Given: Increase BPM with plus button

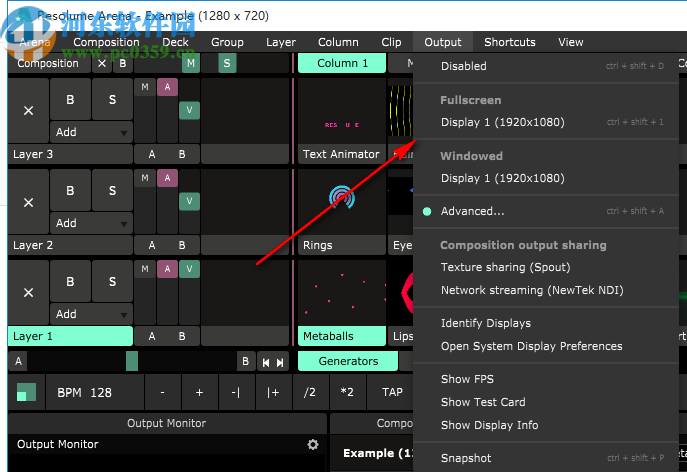Looking at the screenshot, I should click(199, 392).
